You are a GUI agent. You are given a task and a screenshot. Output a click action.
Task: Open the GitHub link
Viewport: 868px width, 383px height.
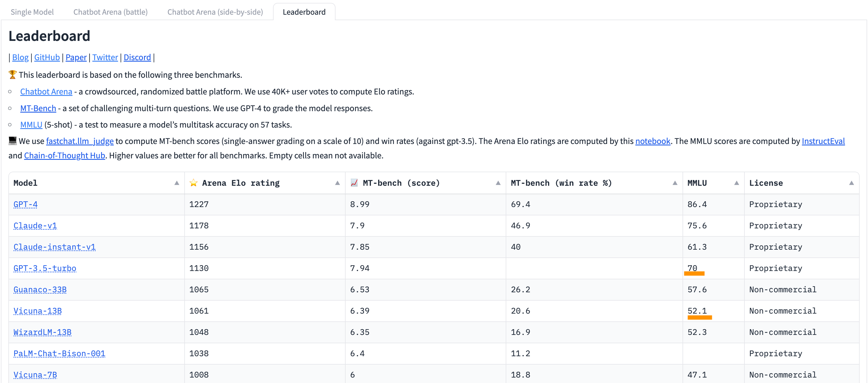[47, 57]
